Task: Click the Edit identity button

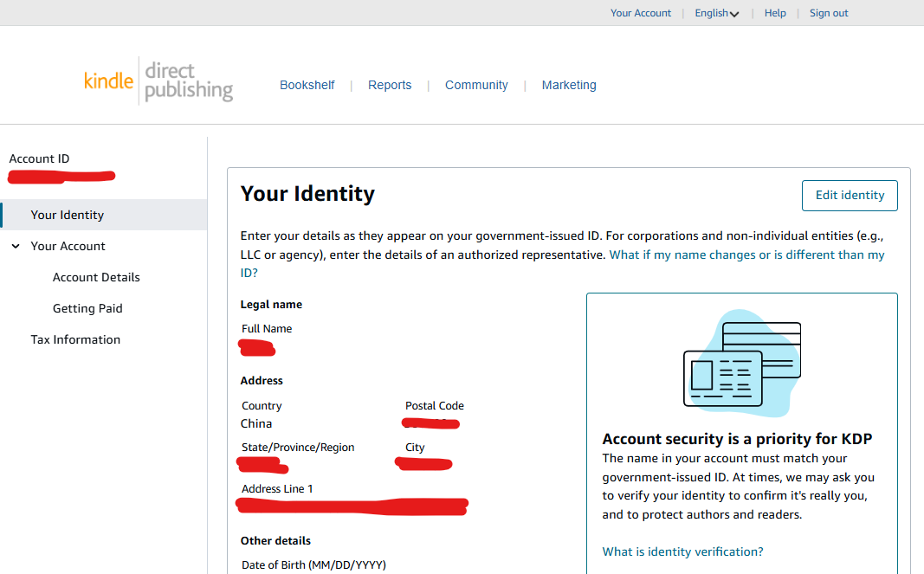Action: click(x=850, y=195)
